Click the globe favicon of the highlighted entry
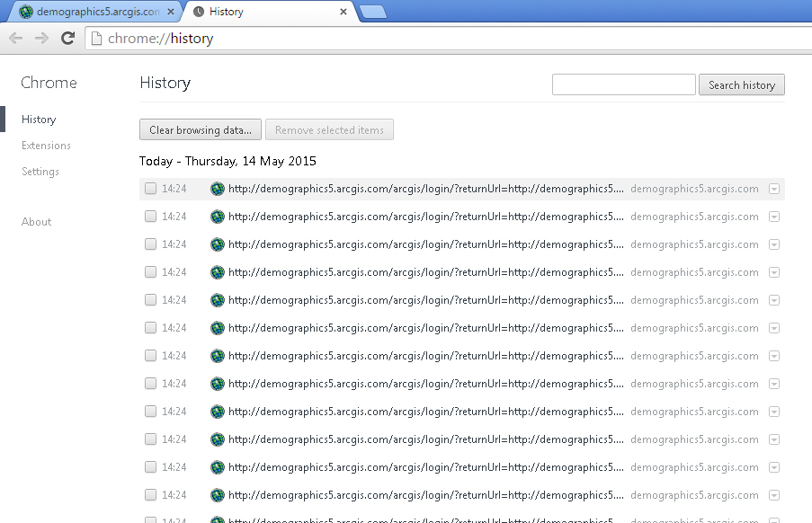812x523 pixels. pos(218,189)
